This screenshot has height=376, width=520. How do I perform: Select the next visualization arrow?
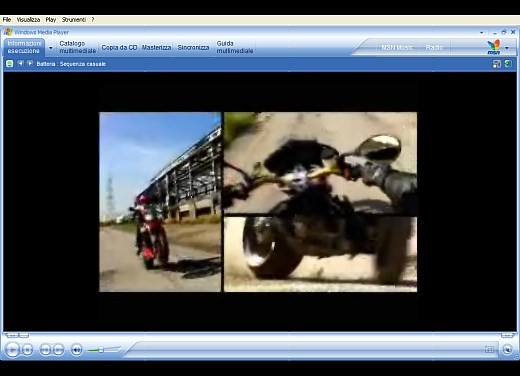[x=30, y=63]
